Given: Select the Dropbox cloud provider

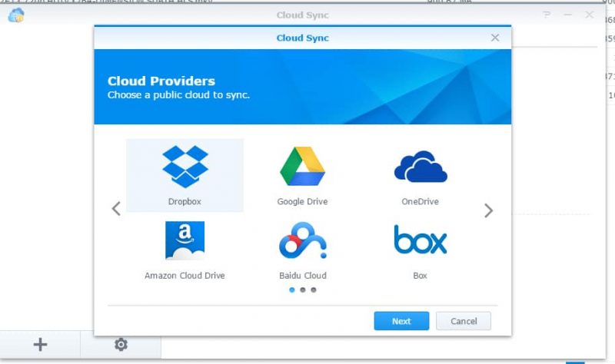Looking at the screenshot, I should point(184,175).
